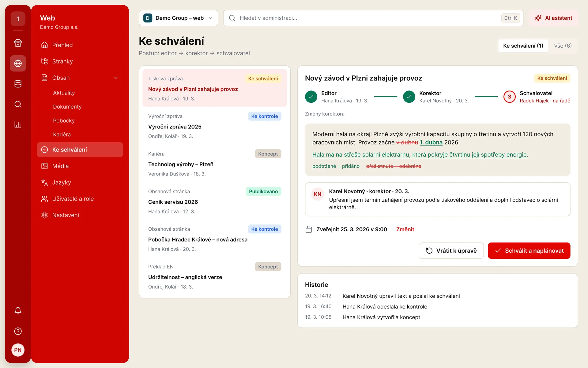Open Nastavení in the sidebar

[80, 215]
